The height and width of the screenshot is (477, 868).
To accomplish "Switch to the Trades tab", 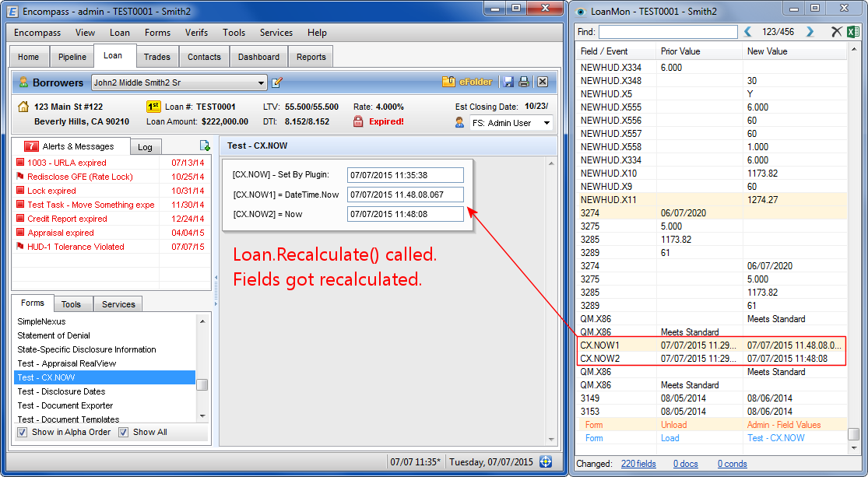I will [157, 57].
